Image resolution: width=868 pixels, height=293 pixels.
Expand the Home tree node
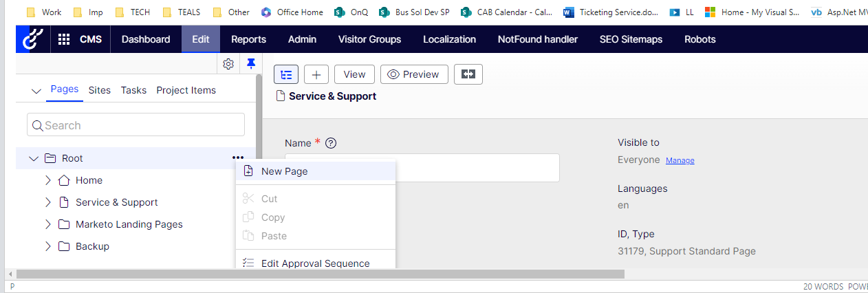tap(48, 180)
